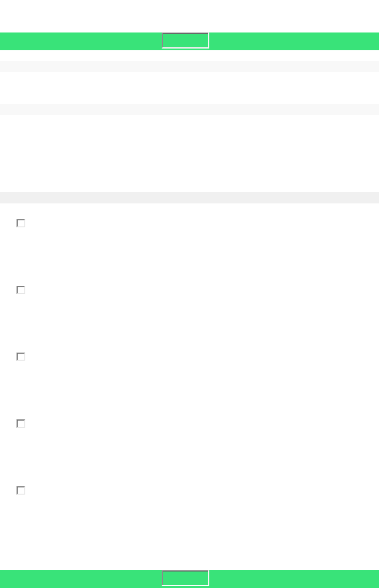The height and width of the screenshot is (588, 379).
Task: Click the gray strip above the checkboxes
Action: point(189,198)
